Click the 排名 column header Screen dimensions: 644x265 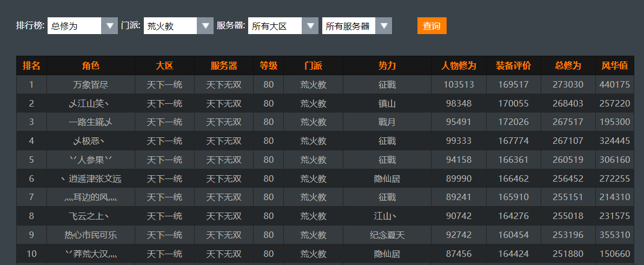[31, 66]
